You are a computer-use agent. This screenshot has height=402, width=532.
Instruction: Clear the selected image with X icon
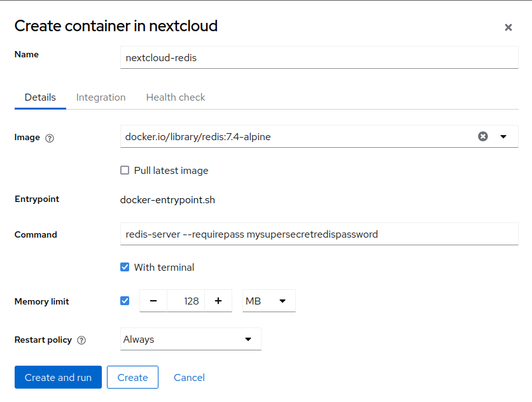coord(483,136)
